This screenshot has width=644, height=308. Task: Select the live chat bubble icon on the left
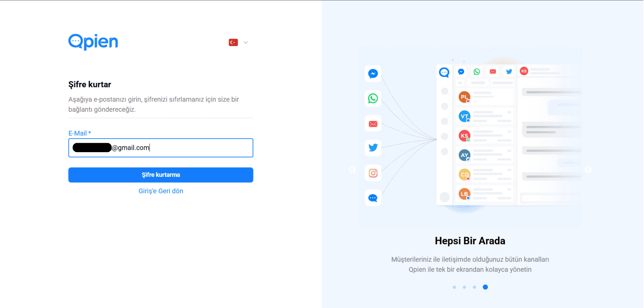[x=373, y=198]
